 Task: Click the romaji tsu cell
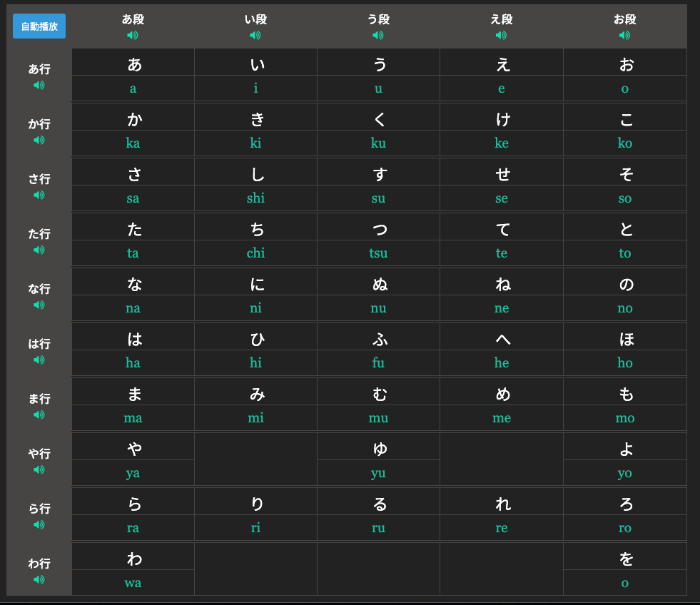[378, 253]
